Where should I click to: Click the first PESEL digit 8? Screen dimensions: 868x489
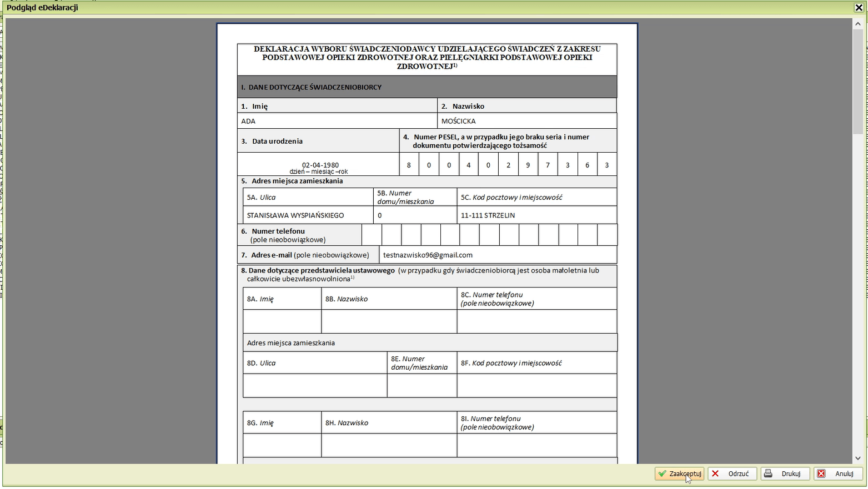tap(409, 165)
